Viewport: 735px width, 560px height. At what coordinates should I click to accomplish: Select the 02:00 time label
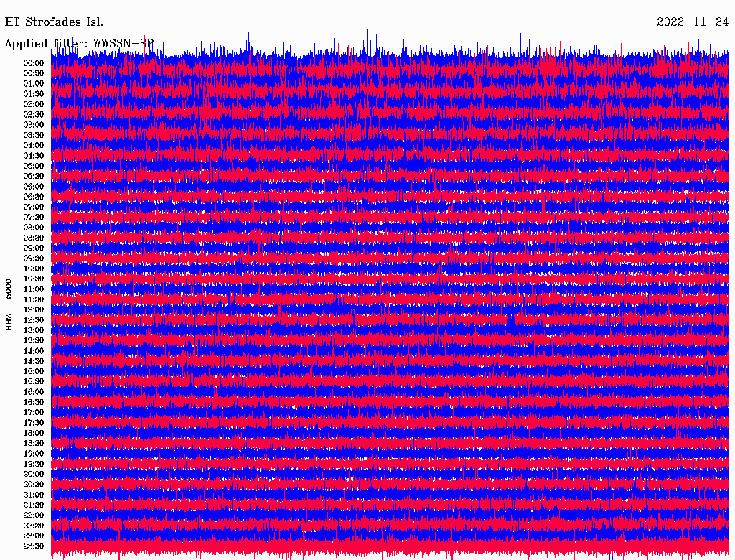[x=34, y=104]
